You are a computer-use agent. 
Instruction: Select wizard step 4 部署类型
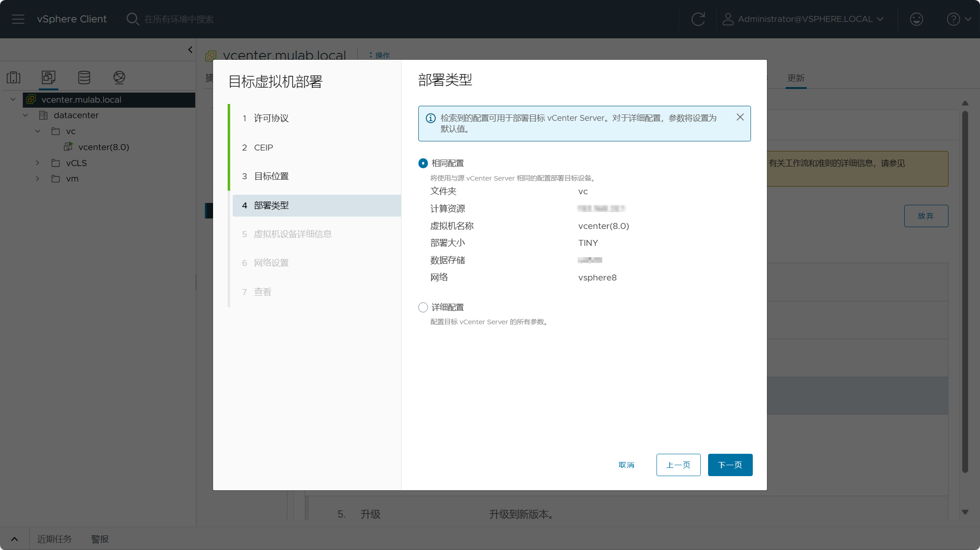317,205
